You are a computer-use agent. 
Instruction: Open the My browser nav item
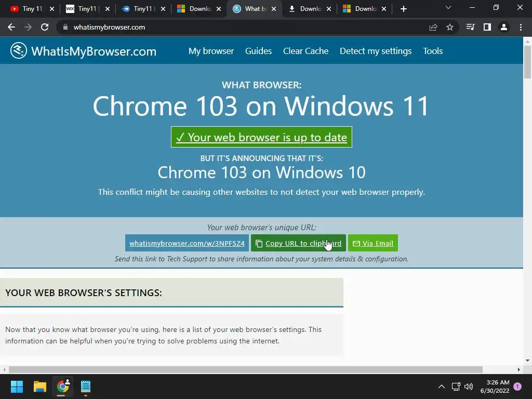click(211, 51)
